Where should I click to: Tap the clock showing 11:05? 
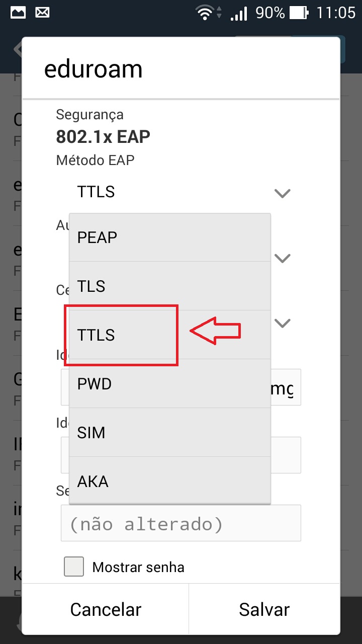click(x=335, y=13)
